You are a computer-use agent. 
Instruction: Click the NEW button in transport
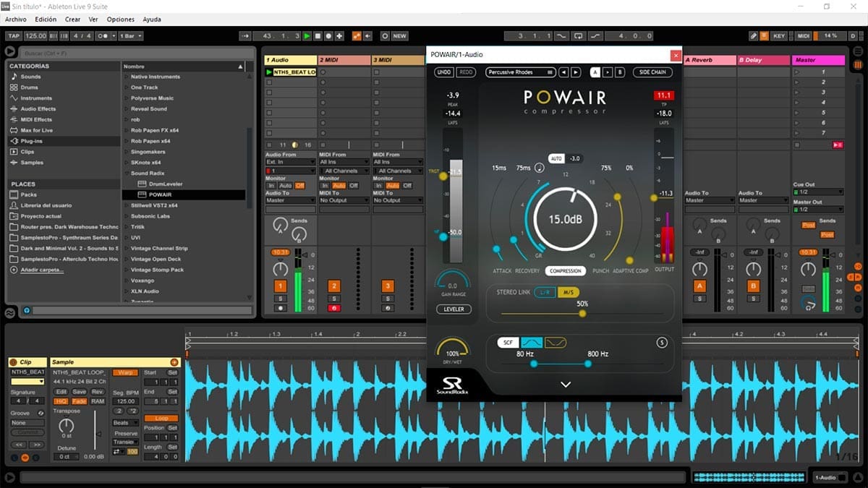coord(399,35)
